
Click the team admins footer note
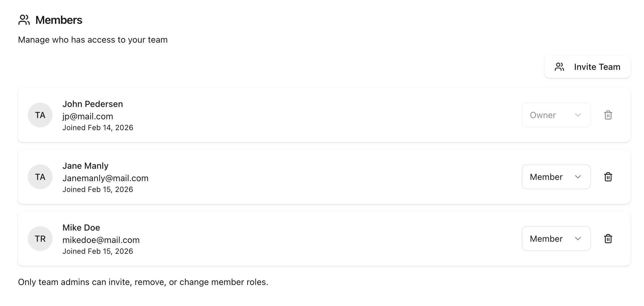pyautogui.click(x=143, y=282)
